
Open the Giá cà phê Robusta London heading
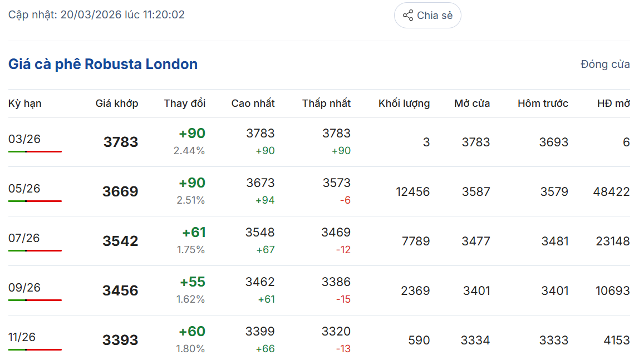(103, 64)
